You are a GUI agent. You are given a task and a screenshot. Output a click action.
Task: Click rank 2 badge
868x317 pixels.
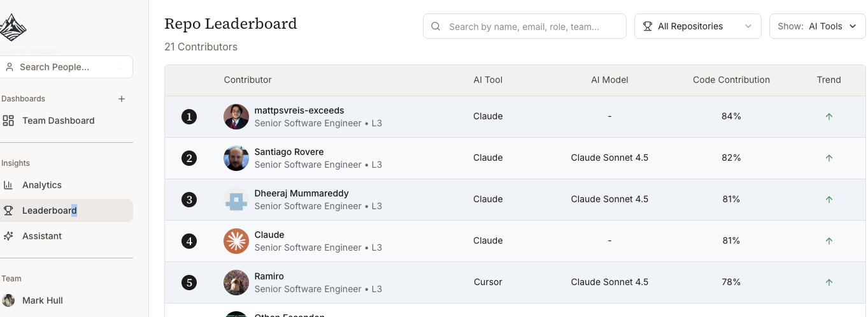click(189, 158)
